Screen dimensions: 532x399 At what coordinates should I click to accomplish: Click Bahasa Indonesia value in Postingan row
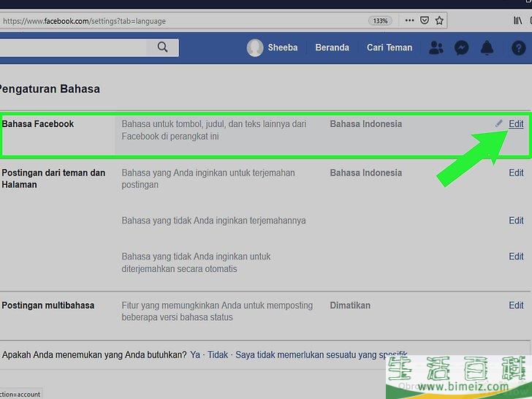[365, 172]
